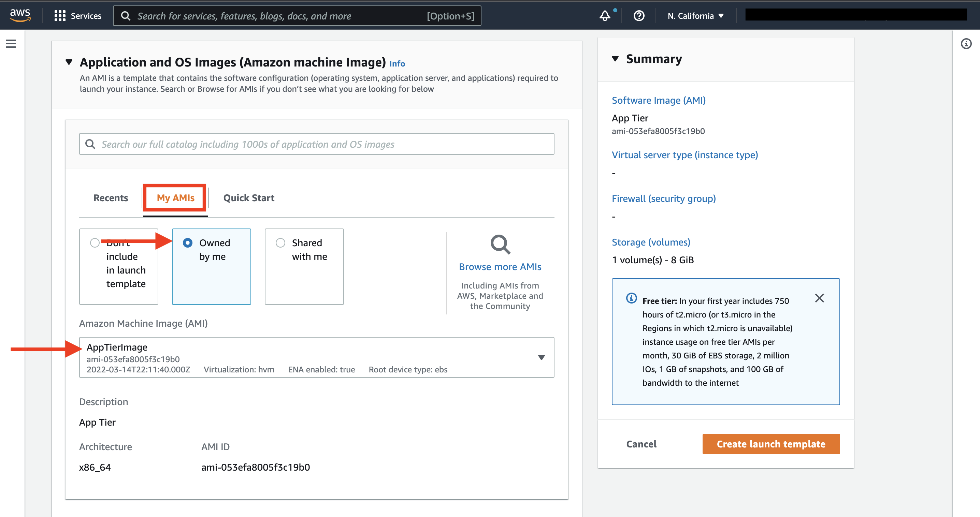Image resolution: width=980 pixels, height=517 pixels.
Task: Focus the AMI catalog search field
Action: click(x=317, y=144)
